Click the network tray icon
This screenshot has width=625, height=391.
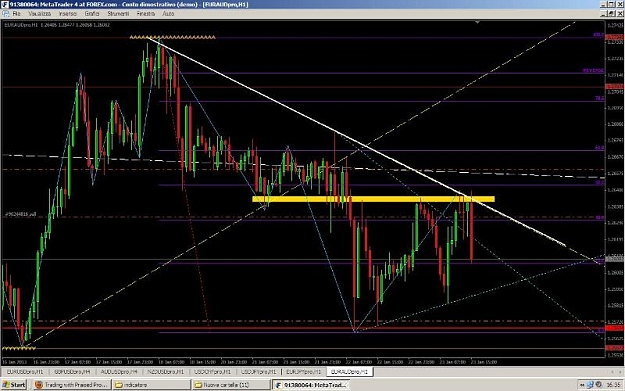point(590,385)
